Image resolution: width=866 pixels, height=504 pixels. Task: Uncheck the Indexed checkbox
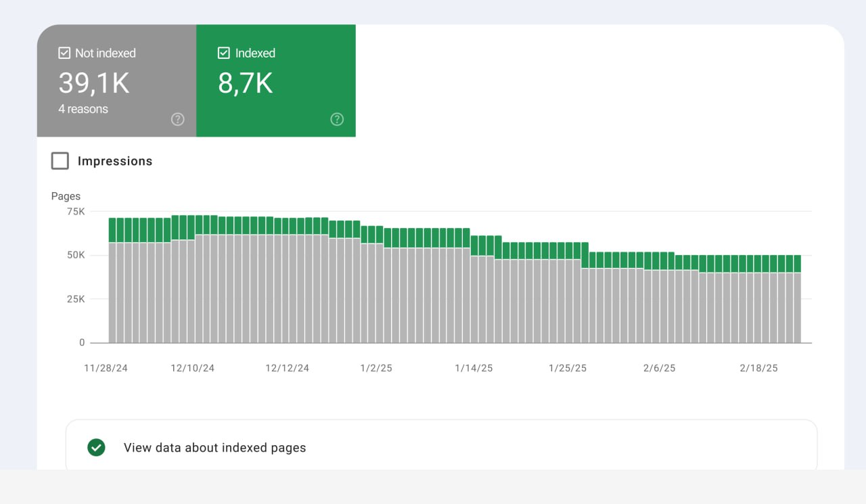click(224, 53)
